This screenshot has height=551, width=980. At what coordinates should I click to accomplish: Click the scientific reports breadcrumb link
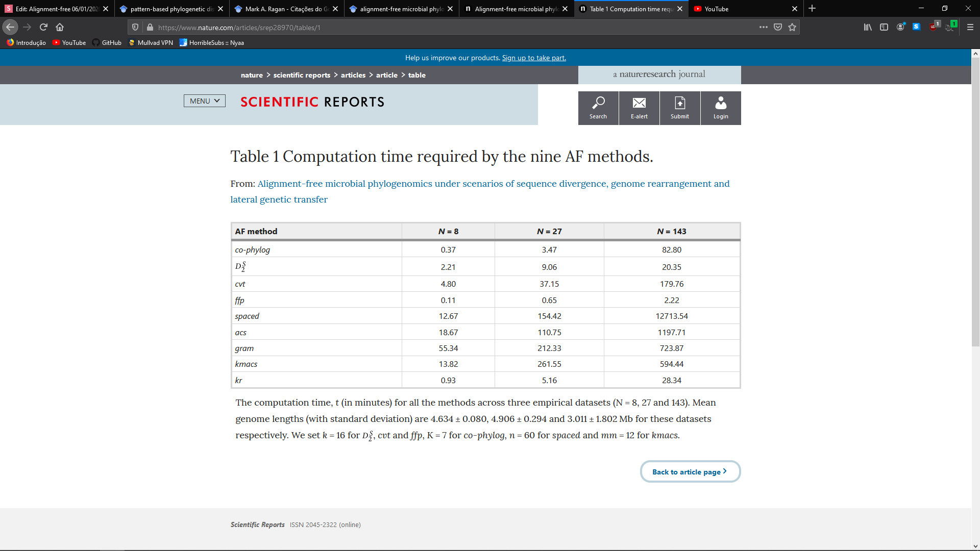302,75
